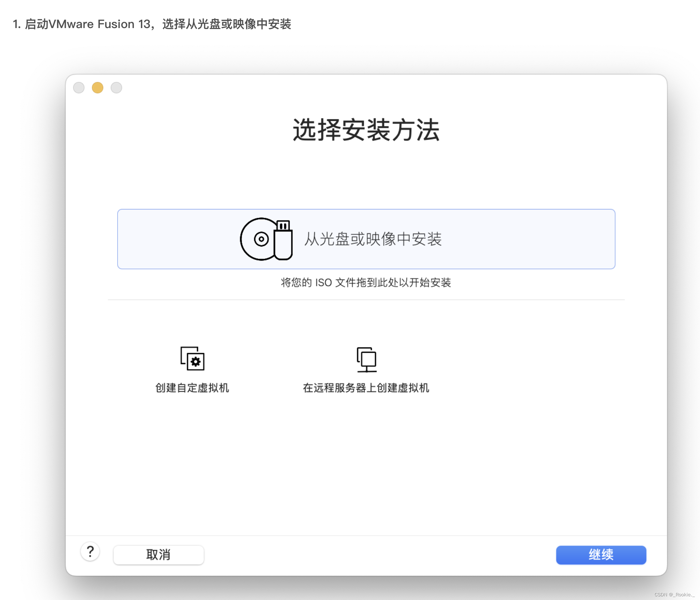Click the gray zoom window button
Viewport: 700px width, 600px height.
point(117,88)
